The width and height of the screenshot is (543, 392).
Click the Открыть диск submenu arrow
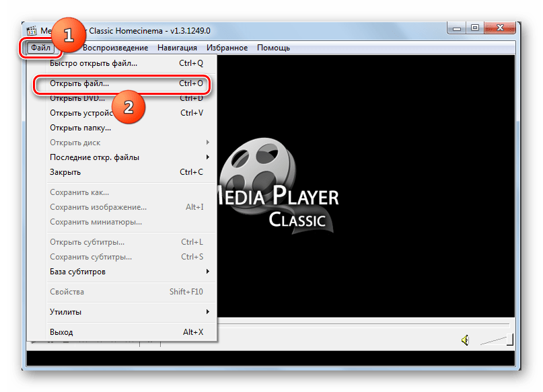[207, 143]
